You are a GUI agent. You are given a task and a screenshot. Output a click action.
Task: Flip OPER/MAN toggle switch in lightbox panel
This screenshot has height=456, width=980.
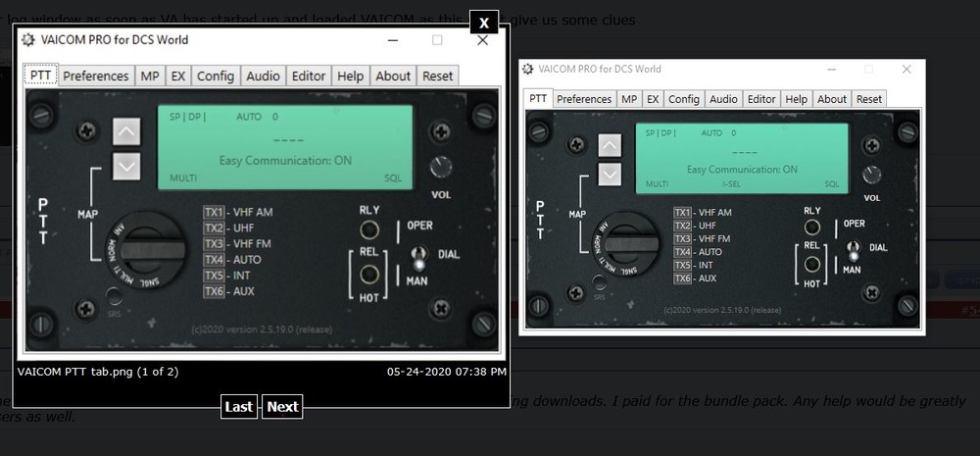tap(418, 258)
